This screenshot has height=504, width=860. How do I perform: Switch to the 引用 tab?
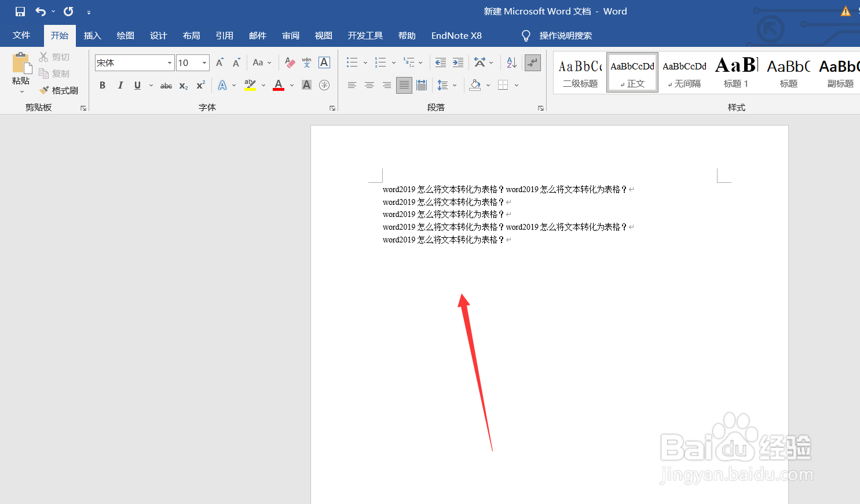[x=225, y=35]
